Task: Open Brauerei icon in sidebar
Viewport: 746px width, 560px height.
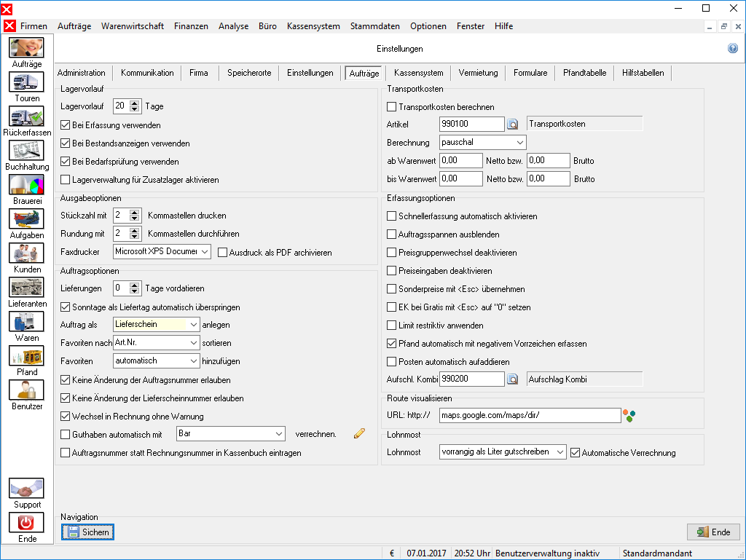Action: pyautogui.click(x=27, y=184)
